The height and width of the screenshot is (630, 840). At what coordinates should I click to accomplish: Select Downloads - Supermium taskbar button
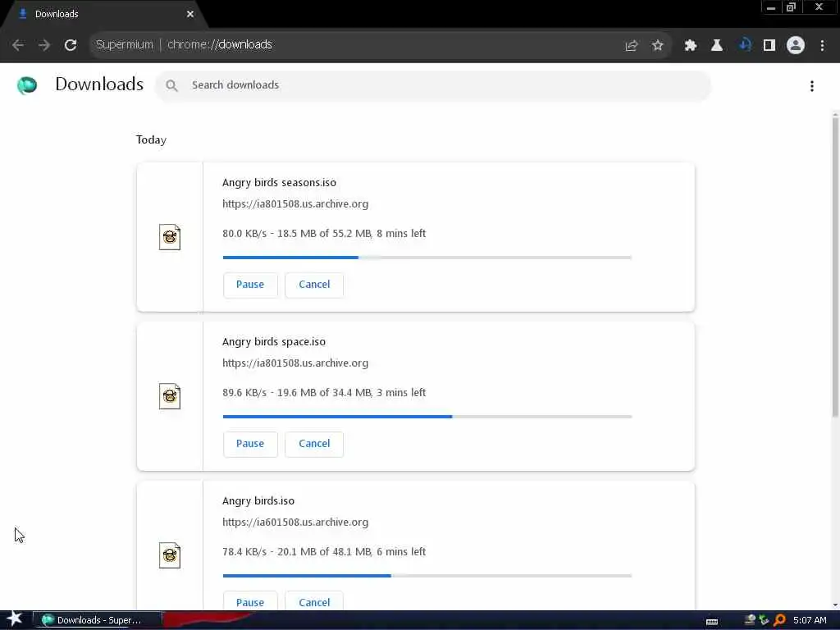[x=98, y=620]
